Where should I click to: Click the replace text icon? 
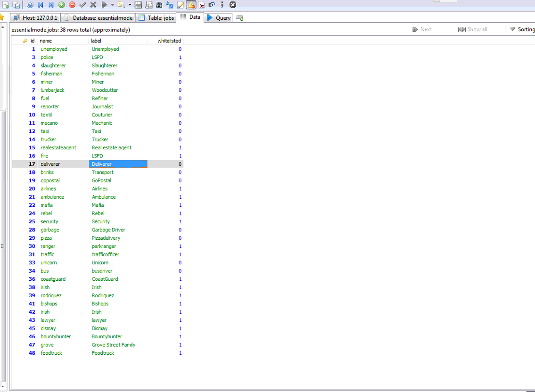170,5
